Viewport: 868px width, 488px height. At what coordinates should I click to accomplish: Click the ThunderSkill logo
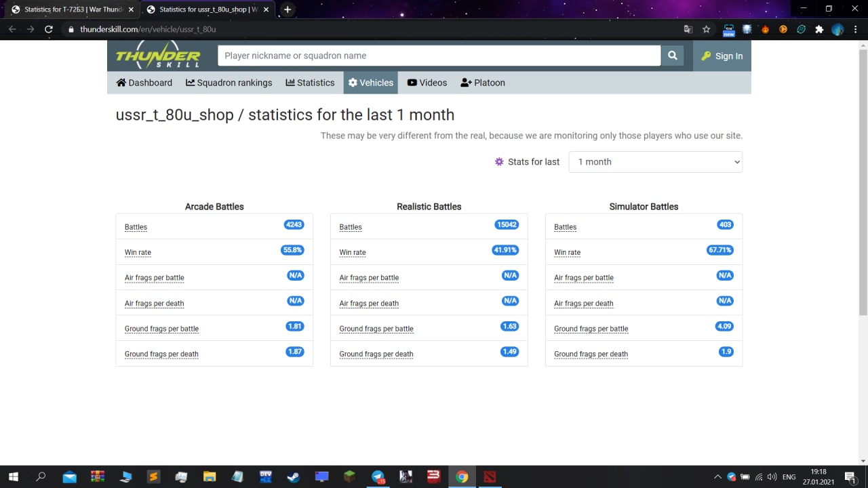tap(157, 55)
